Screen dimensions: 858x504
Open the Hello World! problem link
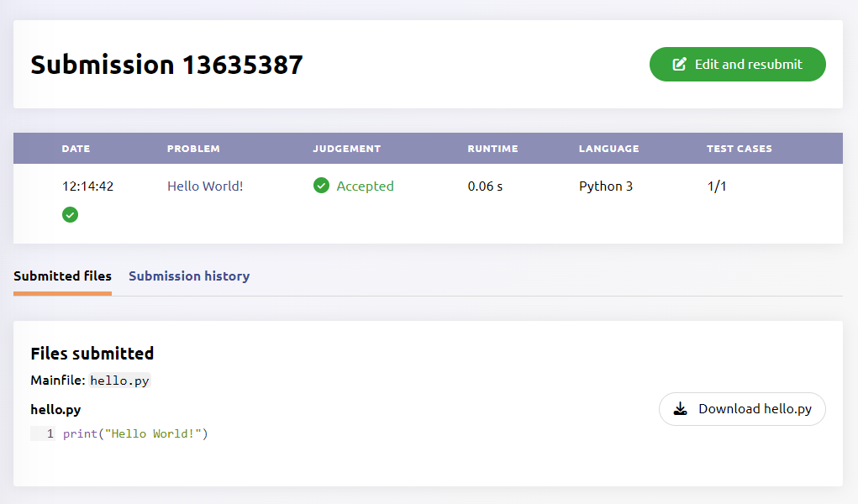[205, 186]
